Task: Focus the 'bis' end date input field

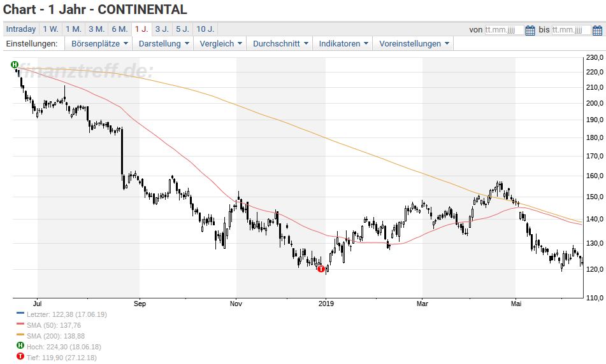Action: (x=571, y=30)
